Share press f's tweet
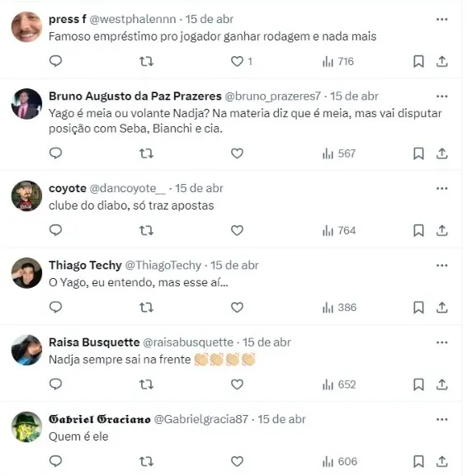467x476 pixels. pyautogui.click(x=441, y=62)
